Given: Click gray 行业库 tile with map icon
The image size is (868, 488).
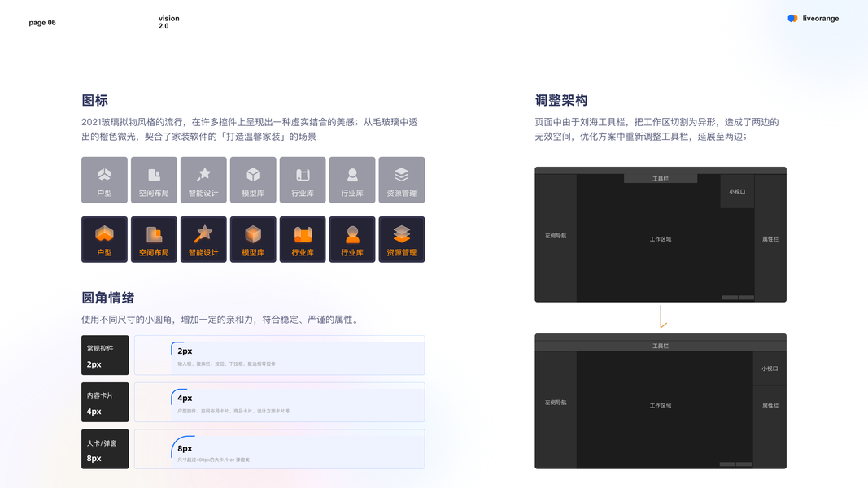Looking at the screenshot, I should point(303,180).
